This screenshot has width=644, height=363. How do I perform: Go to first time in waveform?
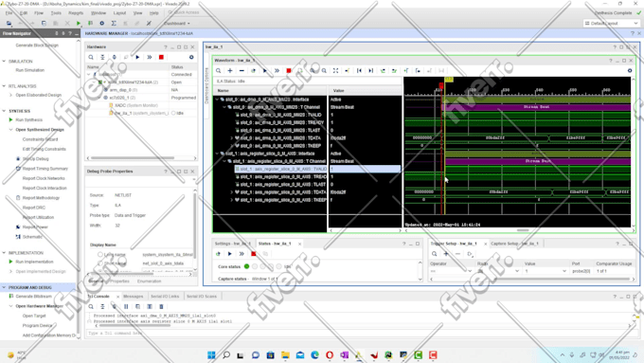pyautogui.click(x=359, y=71)
